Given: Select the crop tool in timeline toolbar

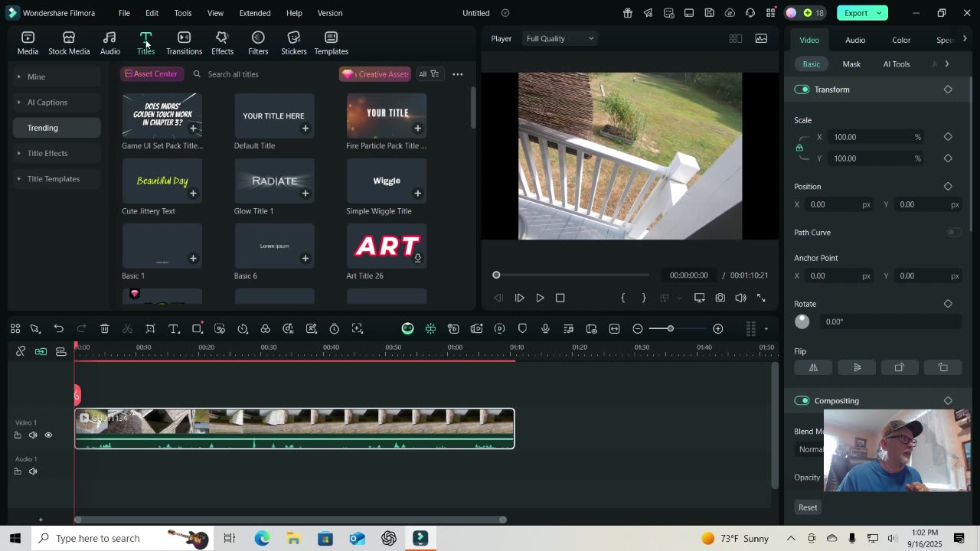Looking at the screenshot, I should pos(151,328).
